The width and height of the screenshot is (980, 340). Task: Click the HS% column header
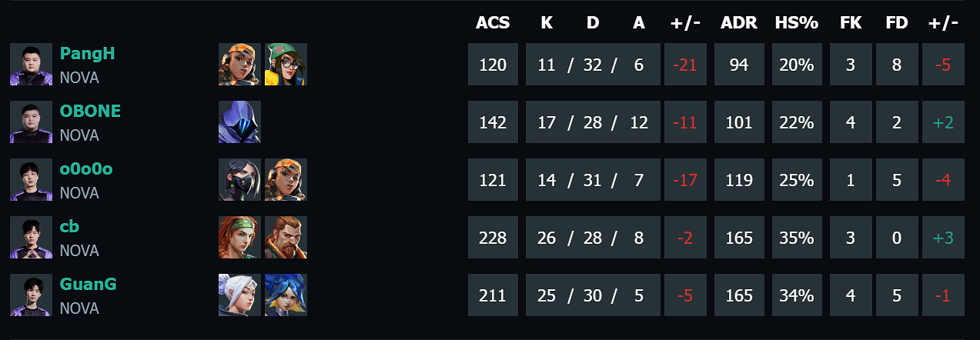(x=796, y=23)
